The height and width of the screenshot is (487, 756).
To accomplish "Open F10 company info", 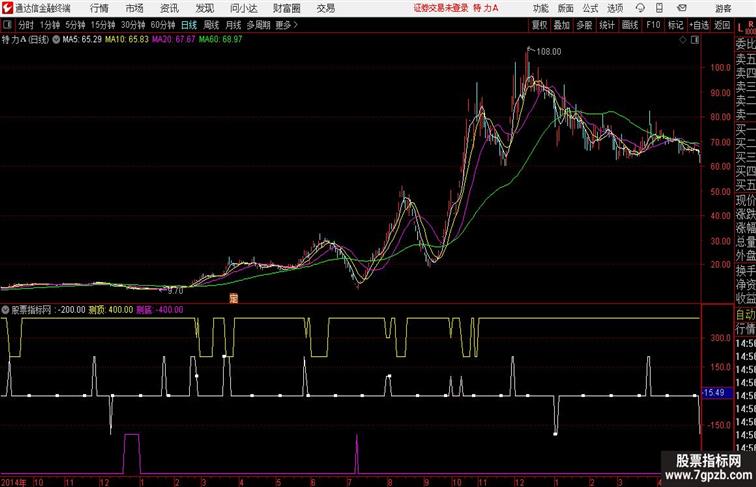I will [x=653, y=25].
